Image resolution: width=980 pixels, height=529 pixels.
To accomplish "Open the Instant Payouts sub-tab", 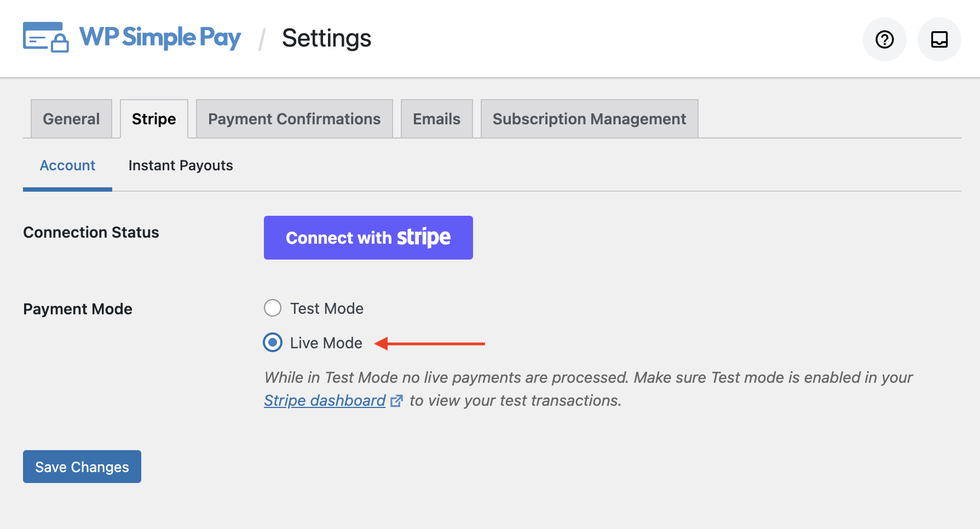I will click(x=181, y=165).
